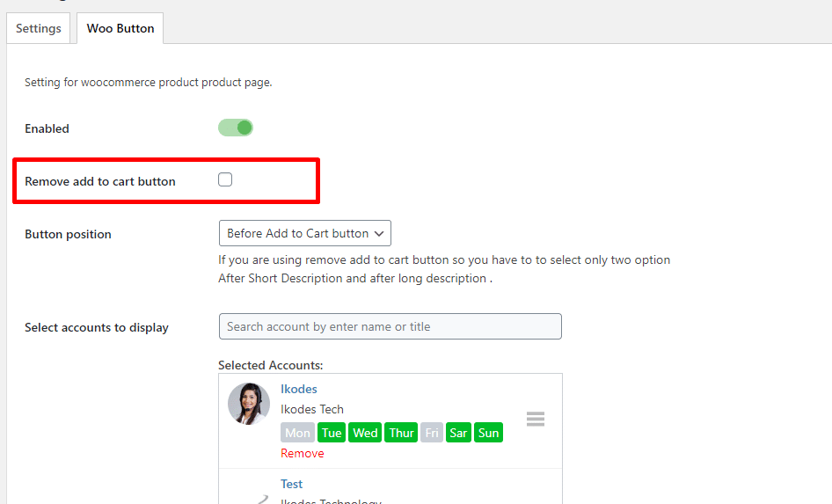Select the Thur day badge
The image size is (832, 504).
[x=401, y=433]
